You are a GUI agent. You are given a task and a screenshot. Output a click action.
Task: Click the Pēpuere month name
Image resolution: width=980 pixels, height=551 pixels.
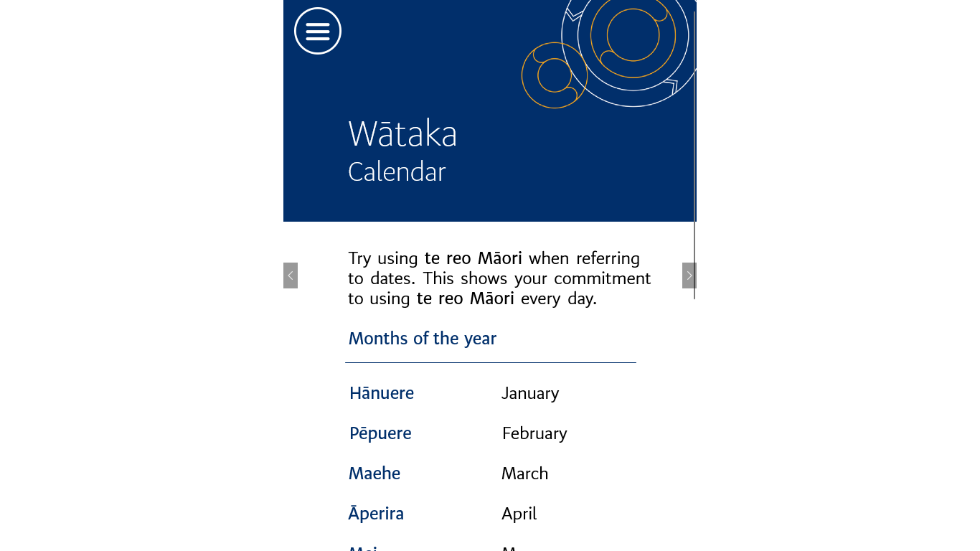pyautogui.click(x=380, y=433)
